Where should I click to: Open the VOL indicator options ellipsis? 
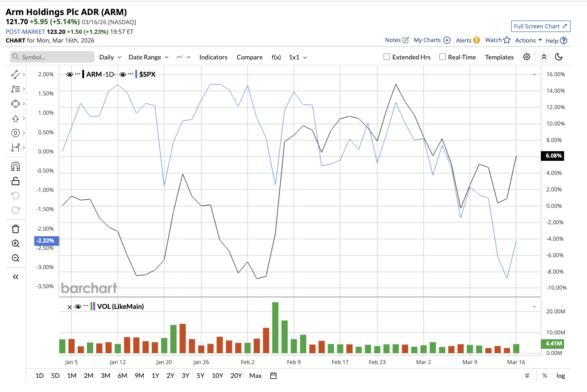pos(86,307)
